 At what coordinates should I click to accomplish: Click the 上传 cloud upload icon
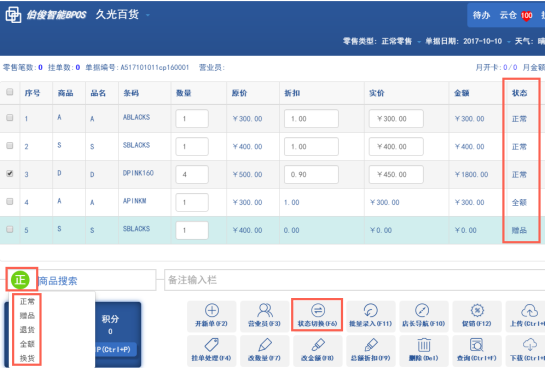pos(529,310)
